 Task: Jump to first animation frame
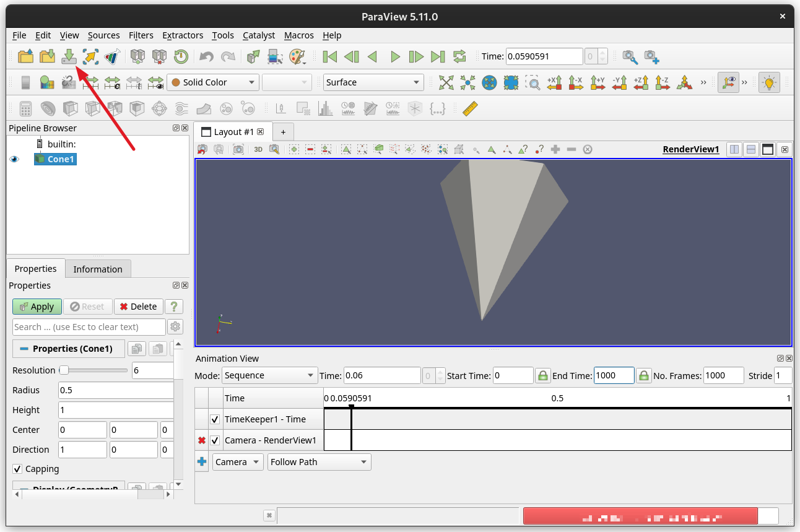tap(330, 57)
